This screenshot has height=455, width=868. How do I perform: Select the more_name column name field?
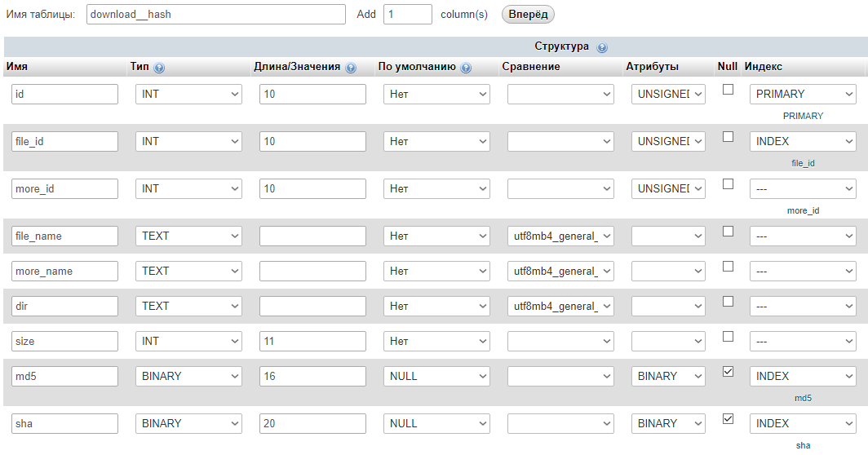[65, 271]
